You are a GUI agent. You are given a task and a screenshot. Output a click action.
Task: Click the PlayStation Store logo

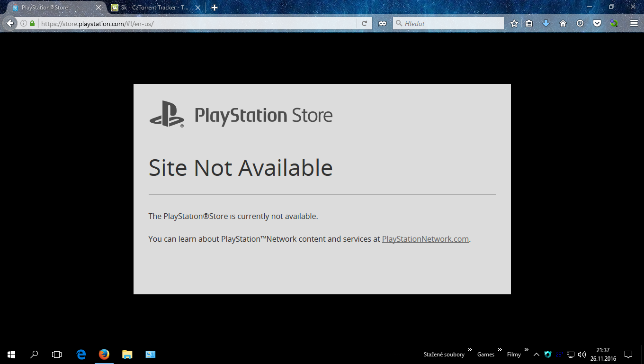pos(241,115)
